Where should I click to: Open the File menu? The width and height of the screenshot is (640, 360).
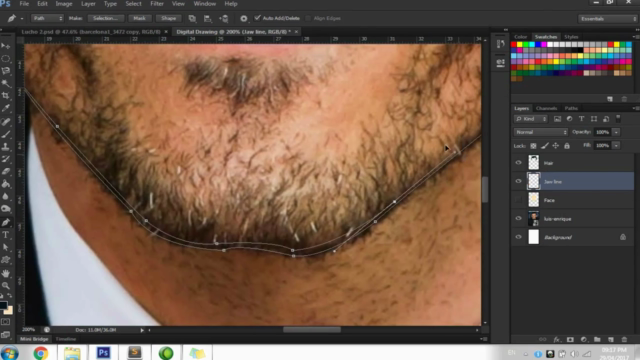tap(24, 4)
